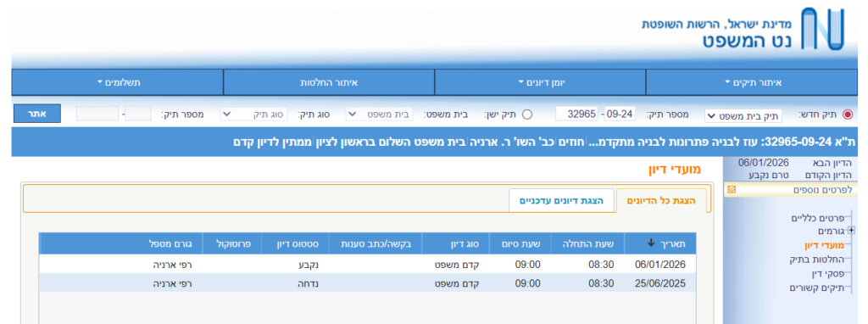The image size is (868, 324).
Task: Click the אתר search button
Action: point(37,114)
